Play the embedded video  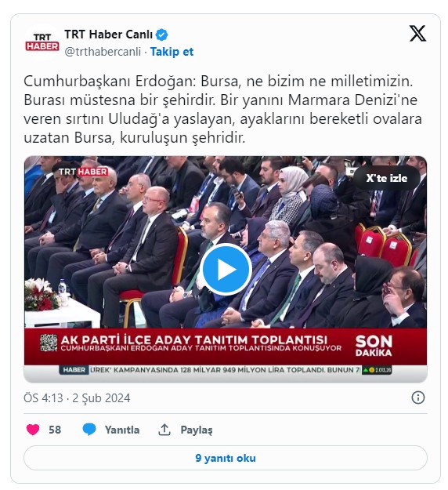[x=226, y=269]
